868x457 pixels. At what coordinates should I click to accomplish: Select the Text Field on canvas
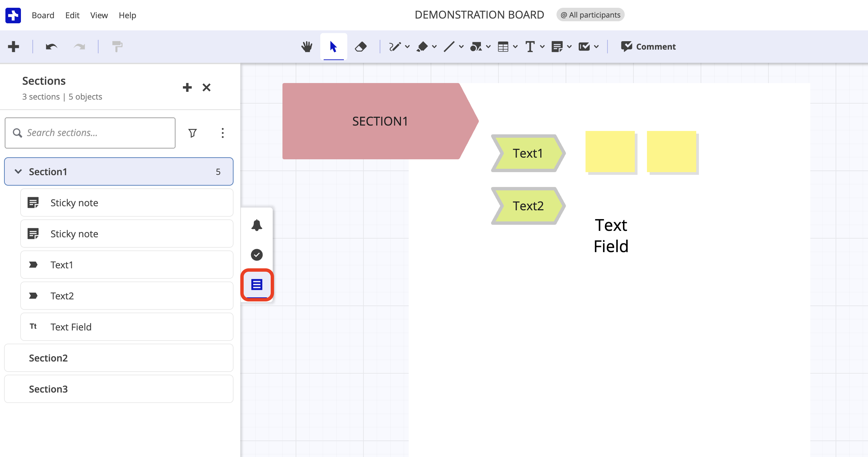pyautogui.click(x=611, y=236)
